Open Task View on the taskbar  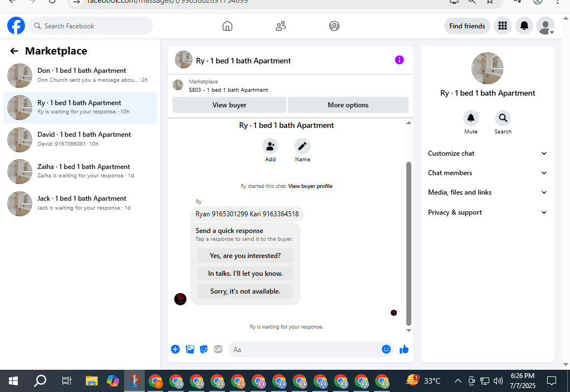(67, 381)
